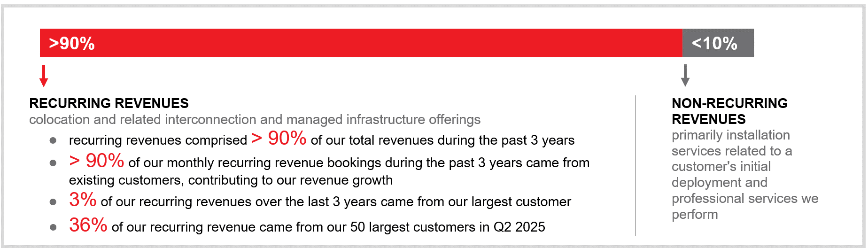Click the white ">90%" label inside the red bar
The height and width of the screenshot is (248, 868).
pyautogui.click(x=72, y=43)
